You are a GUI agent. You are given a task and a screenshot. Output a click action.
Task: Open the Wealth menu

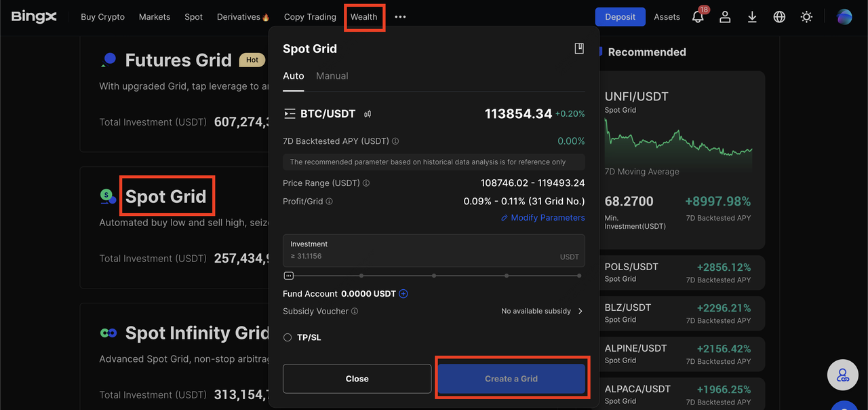coord(364,17)
